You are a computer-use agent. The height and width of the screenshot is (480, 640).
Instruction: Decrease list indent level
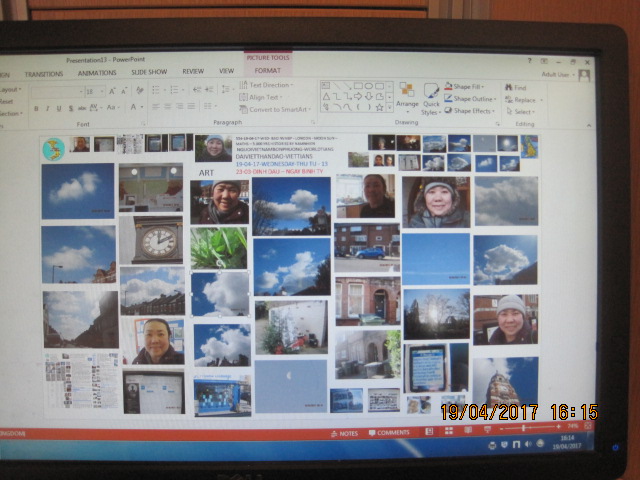tap(197, 89)
